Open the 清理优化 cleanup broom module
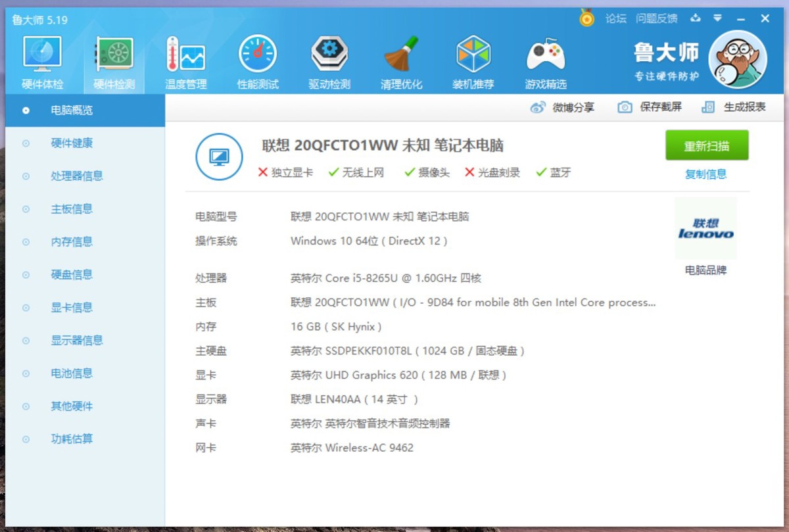Screen dimensions: 789x532 tap(401, 63)
